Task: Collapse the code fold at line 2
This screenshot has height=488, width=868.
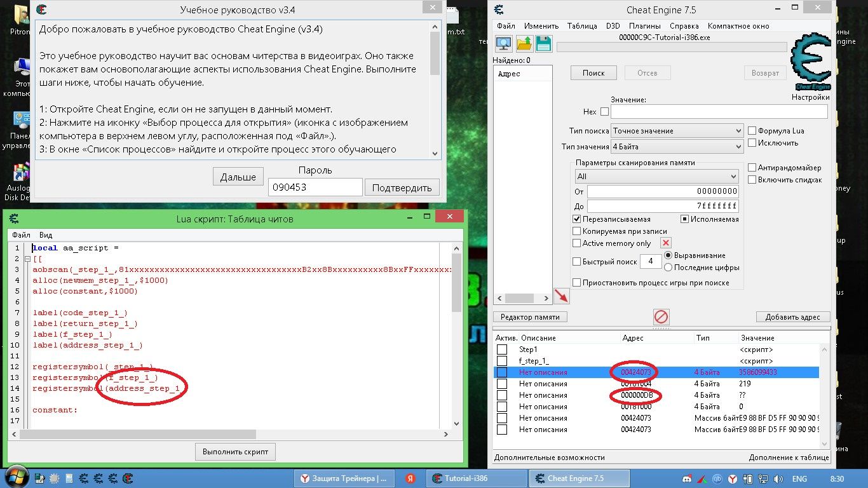Action: pos(27,259)
